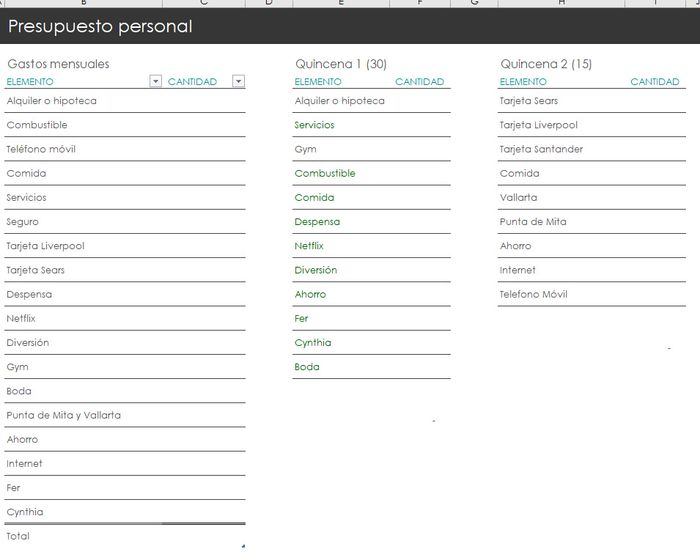The width and height of the screenshot is (700, 560).
Task: Select the Tarjeta Liverpool cell in Gastos mensuales
Action: 46,246
